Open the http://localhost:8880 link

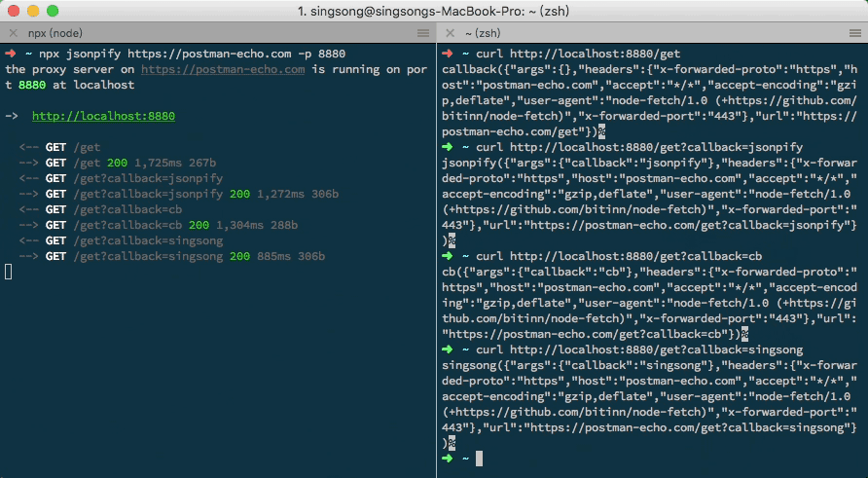point(103,116)
